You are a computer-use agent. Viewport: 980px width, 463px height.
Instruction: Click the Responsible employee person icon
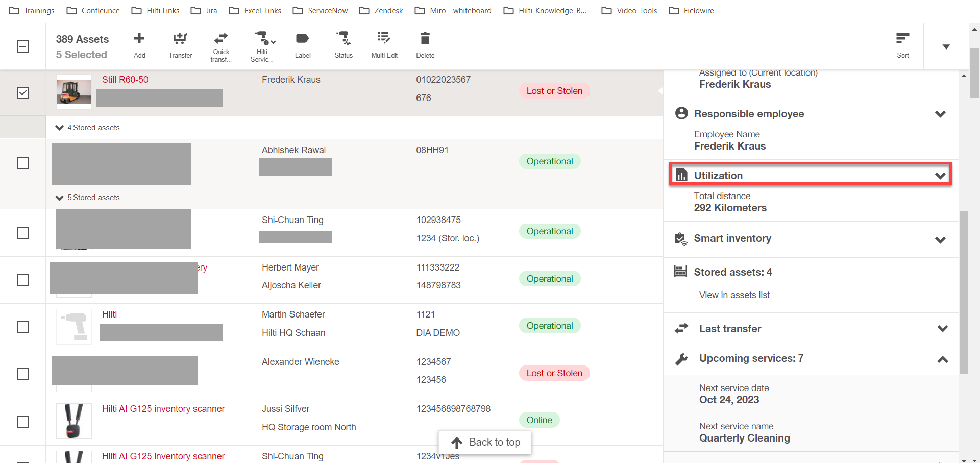[681, 113]
